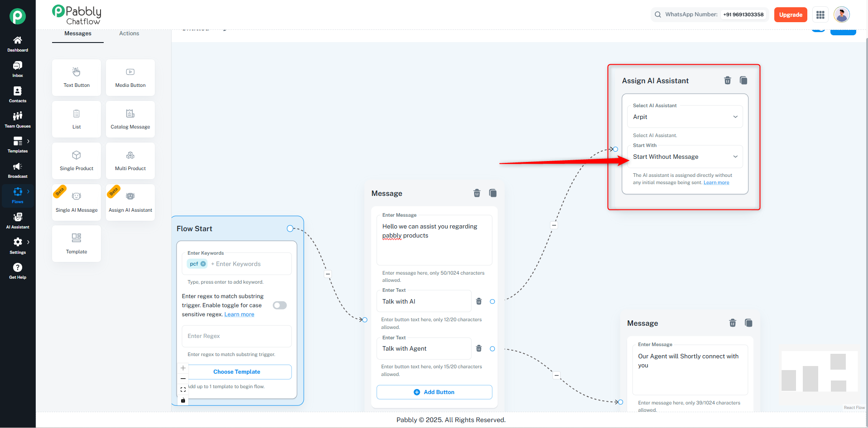The height and width of the screenshot is (428, 868).
Task: Click the Upgrade button
Action: [791, 15]
